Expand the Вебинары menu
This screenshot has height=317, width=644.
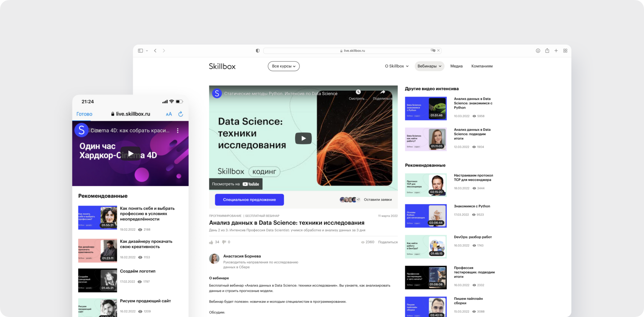point(429,66)
